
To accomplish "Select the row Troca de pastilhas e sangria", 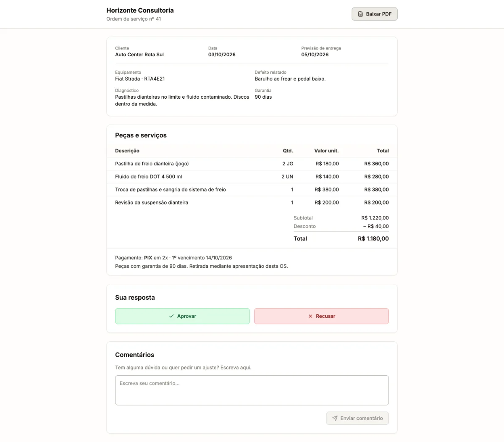I will coord(252,190).
